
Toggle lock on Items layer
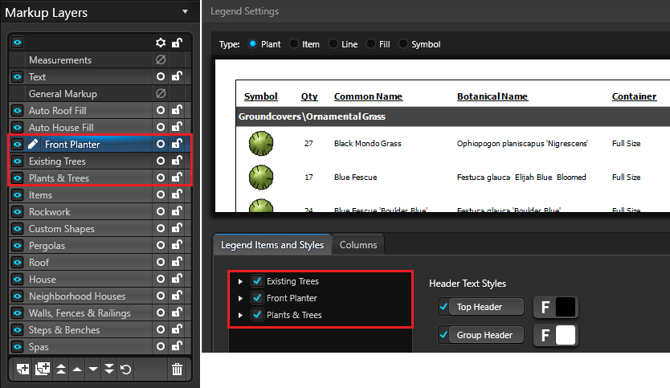coord(177,194)
